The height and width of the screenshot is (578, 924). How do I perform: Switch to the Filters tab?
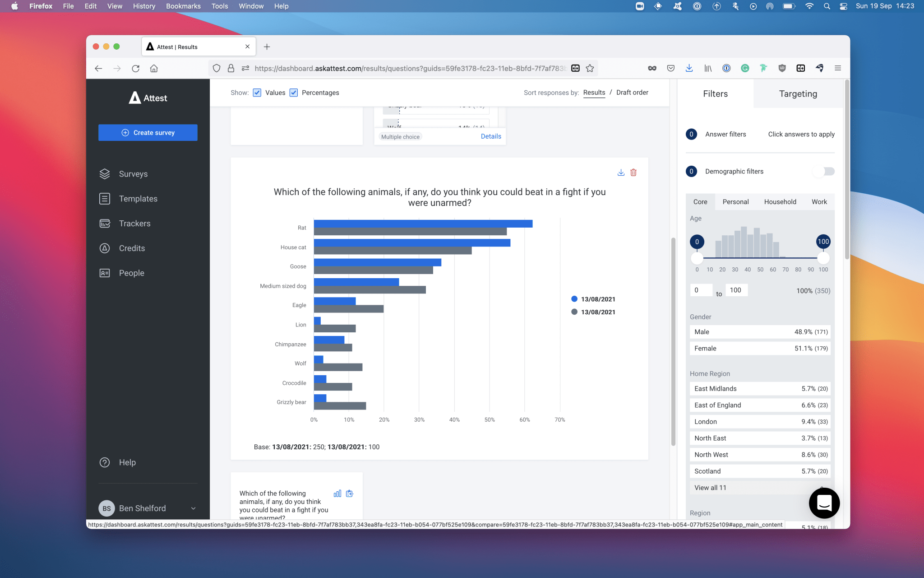(x=716, y=94)
